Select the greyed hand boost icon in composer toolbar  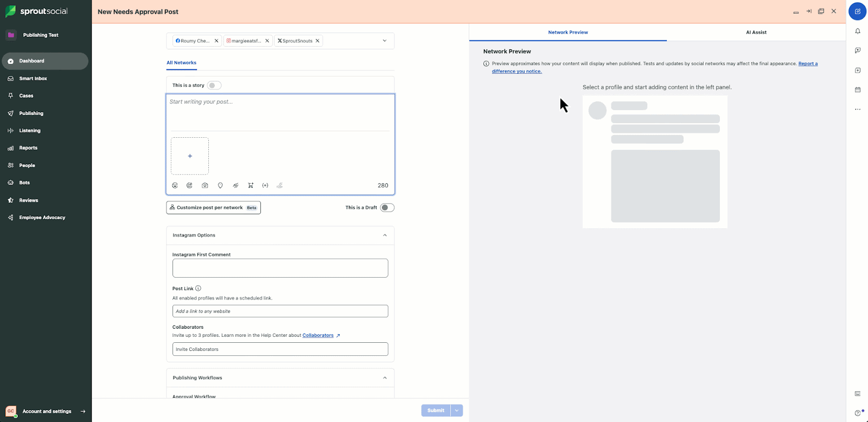[280, 186]
